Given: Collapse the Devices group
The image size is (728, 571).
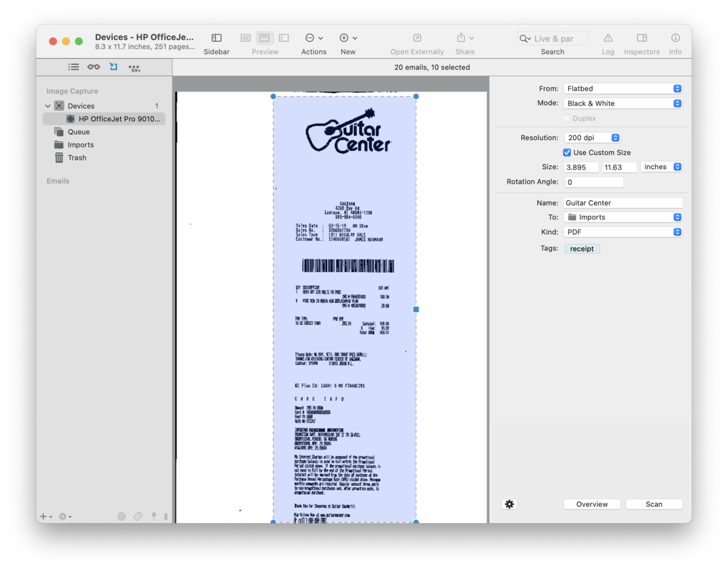Looking at the screenshot, I should pos(48,106).
